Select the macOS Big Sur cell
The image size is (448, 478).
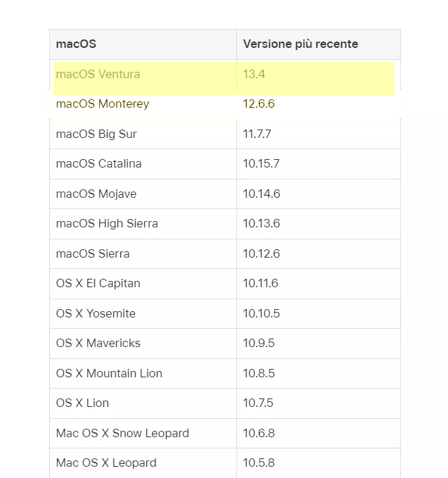[96, 134]
